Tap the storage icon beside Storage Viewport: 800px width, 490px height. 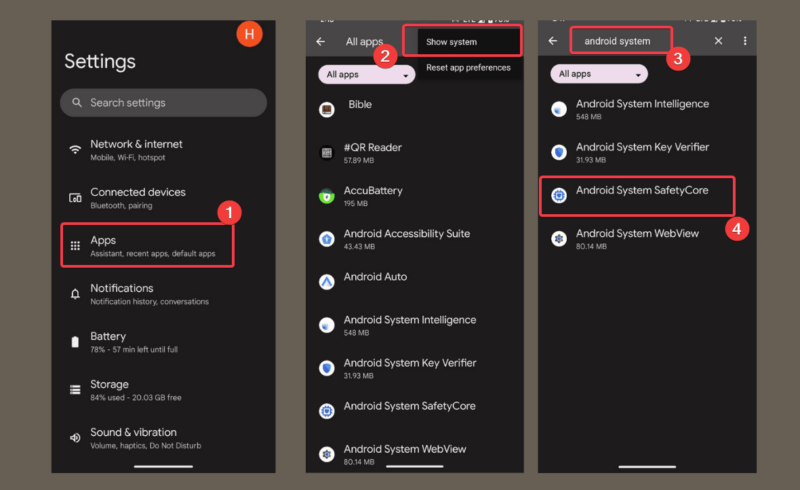(75, 390)
